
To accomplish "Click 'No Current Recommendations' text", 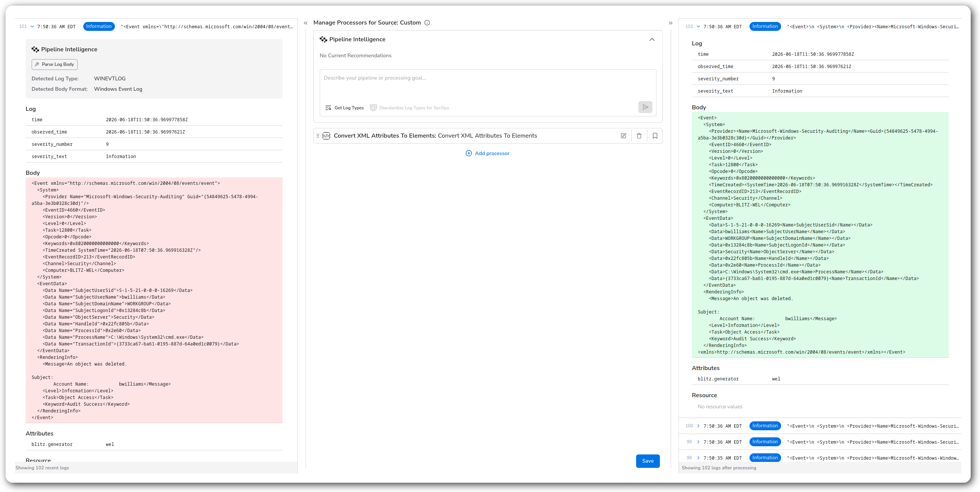I will point(355,55).
